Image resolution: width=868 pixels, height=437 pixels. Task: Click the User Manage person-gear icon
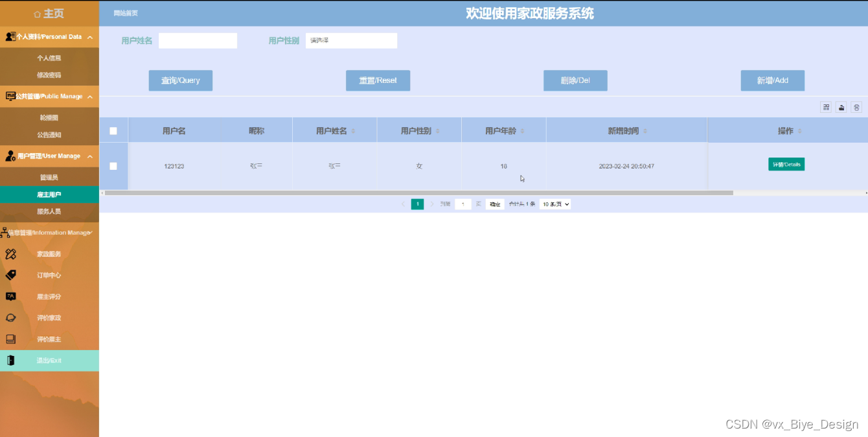pos(10,156)
